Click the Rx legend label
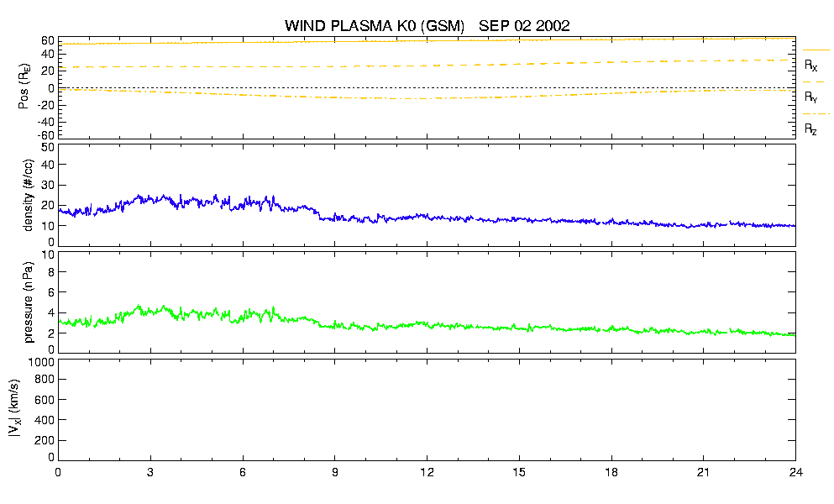834x504 pixels. (810, 66)
